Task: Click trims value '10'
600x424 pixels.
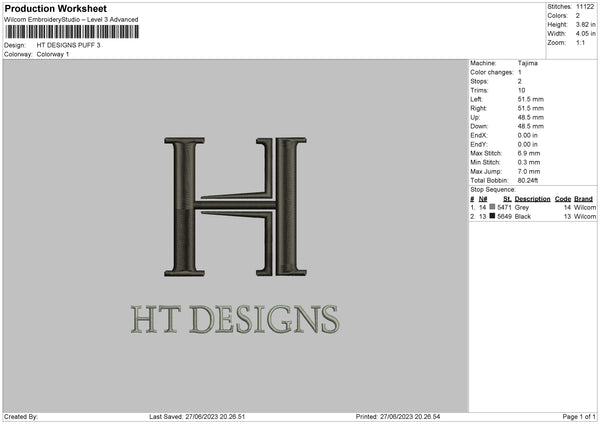Action: pos(522,90)
